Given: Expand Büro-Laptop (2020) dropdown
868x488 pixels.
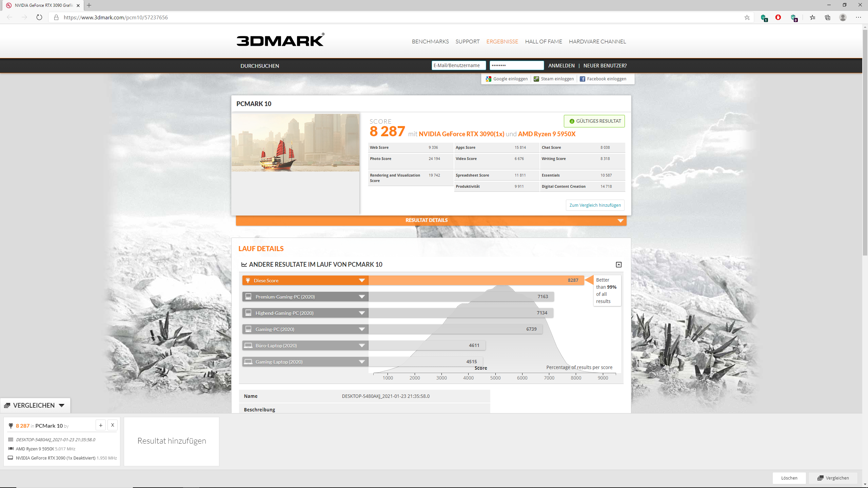Looking at the screenshot, I should point(362,346).
